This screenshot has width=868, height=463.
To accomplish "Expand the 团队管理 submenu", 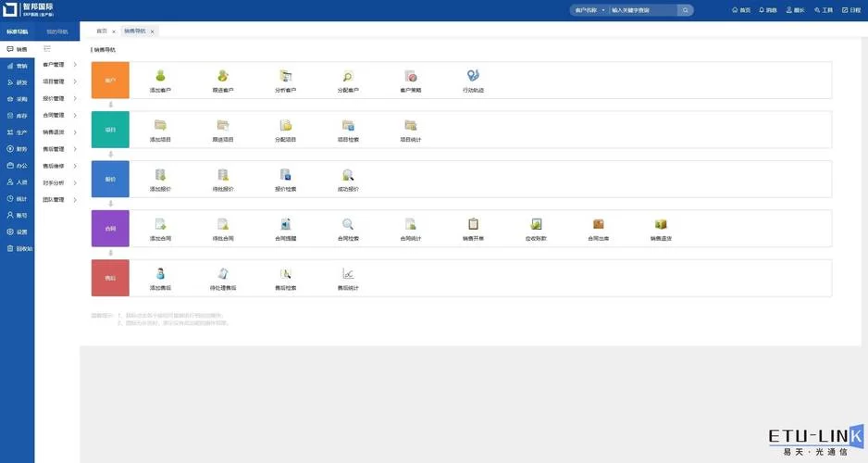I will pyautogui.click(x=59, y=199).
